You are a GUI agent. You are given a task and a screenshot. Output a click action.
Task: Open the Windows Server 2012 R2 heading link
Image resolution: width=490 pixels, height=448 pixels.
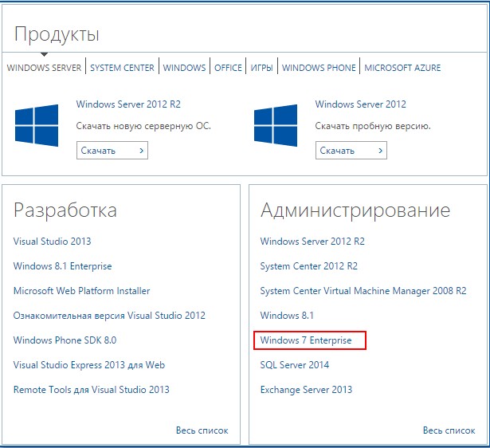coord(128,104)
